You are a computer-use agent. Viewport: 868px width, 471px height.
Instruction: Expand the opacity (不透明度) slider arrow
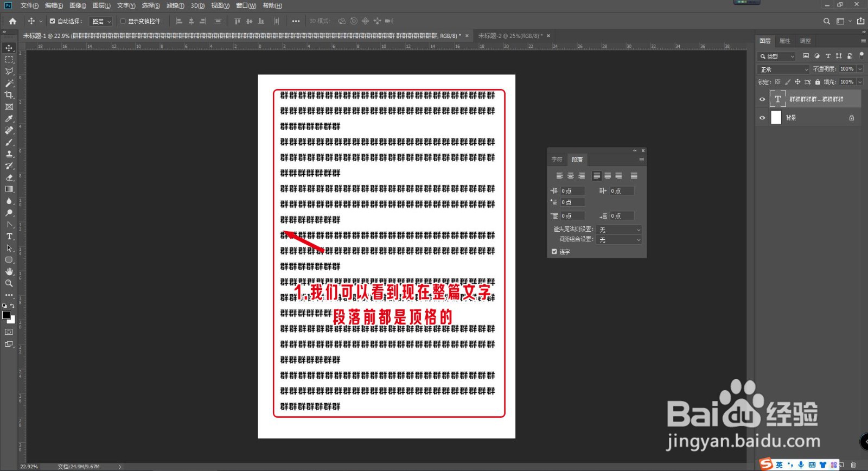point(860,69)
